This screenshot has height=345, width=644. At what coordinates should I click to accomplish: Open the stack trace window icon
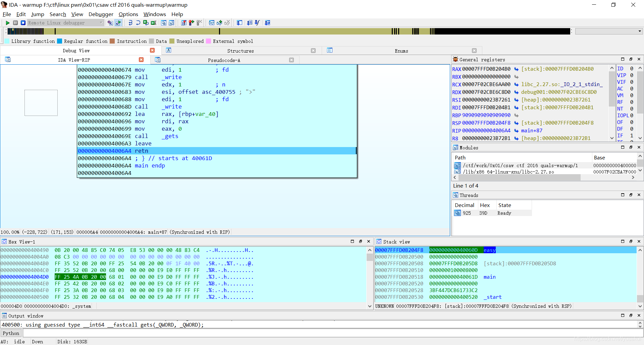coord(239,23)
